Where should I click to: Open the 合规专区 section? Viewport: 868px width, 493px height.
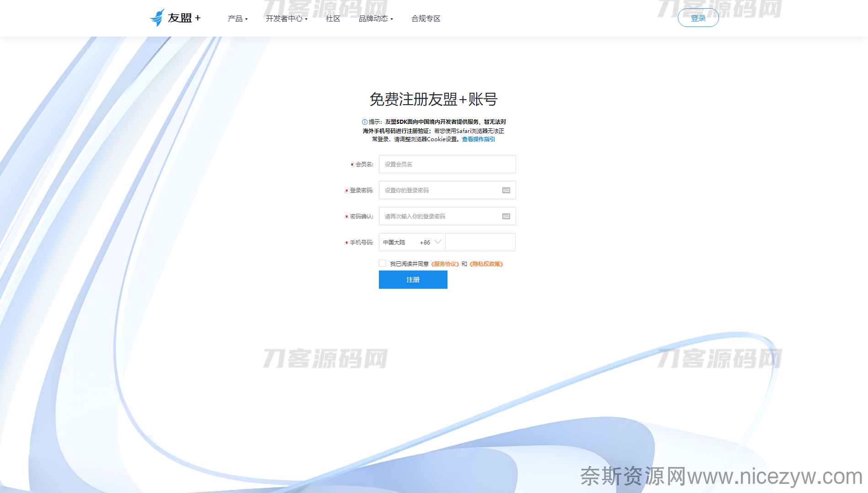pyautogui.click(x=426, y=19)
